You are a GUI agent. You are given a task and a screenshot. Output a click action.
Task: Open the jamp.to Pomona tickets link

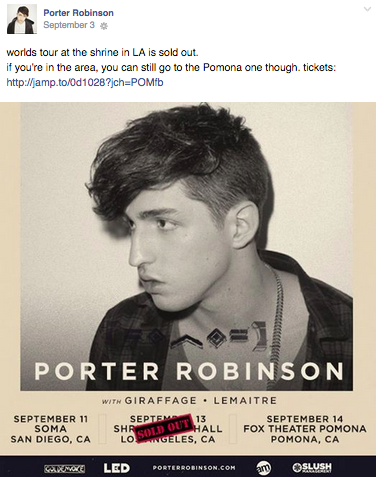[x=85, y=82]
